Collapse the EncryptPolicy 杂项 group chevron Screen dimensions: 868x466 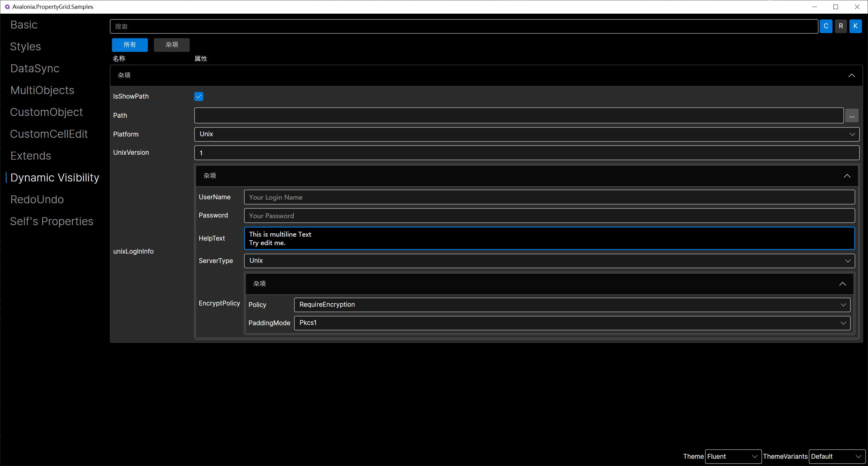click(842, 284)
